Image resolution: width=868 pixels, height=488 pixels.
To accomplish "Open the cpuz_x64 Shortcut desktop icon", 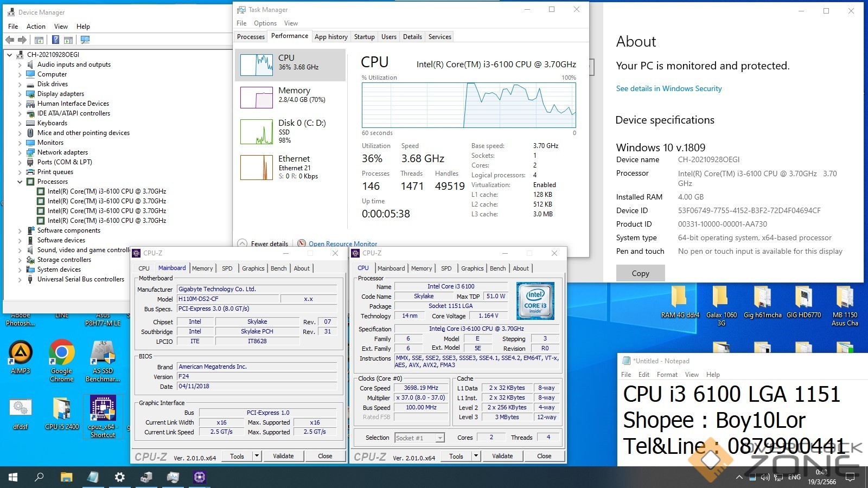I will coord(103,416).
